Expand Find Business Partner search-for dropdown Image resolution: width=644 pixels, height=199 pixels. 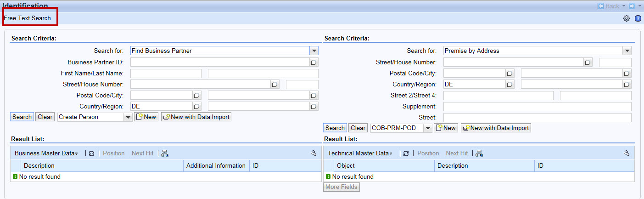[314, 51]
